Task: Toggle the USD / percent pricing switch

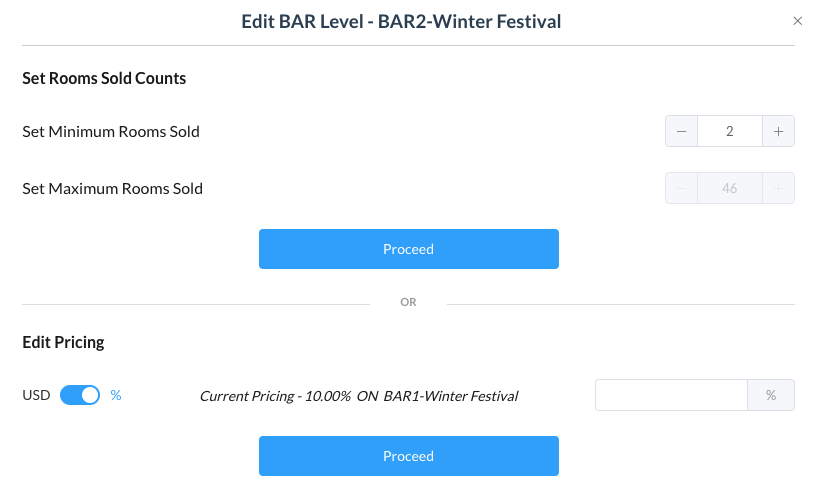Action: point(80,395)
